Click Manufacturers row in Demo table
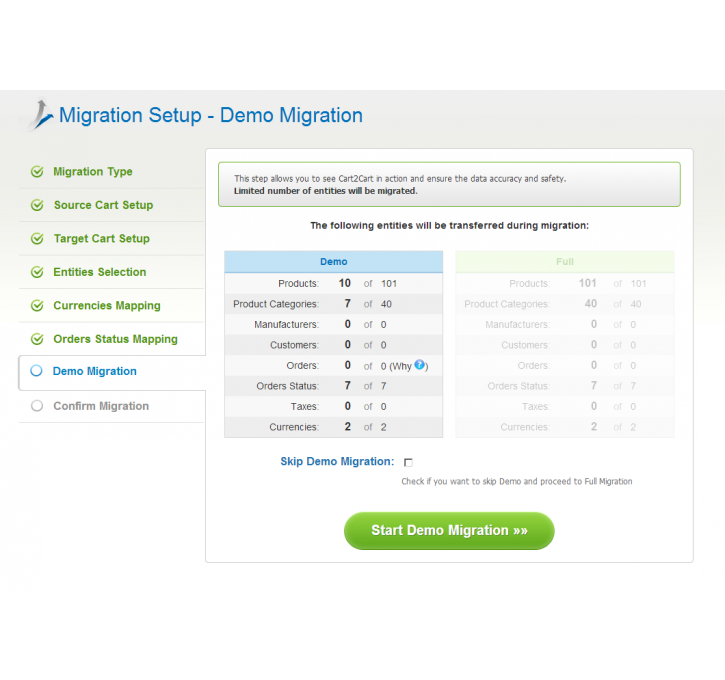Screen dimensions: 725x680 [333, 325]
